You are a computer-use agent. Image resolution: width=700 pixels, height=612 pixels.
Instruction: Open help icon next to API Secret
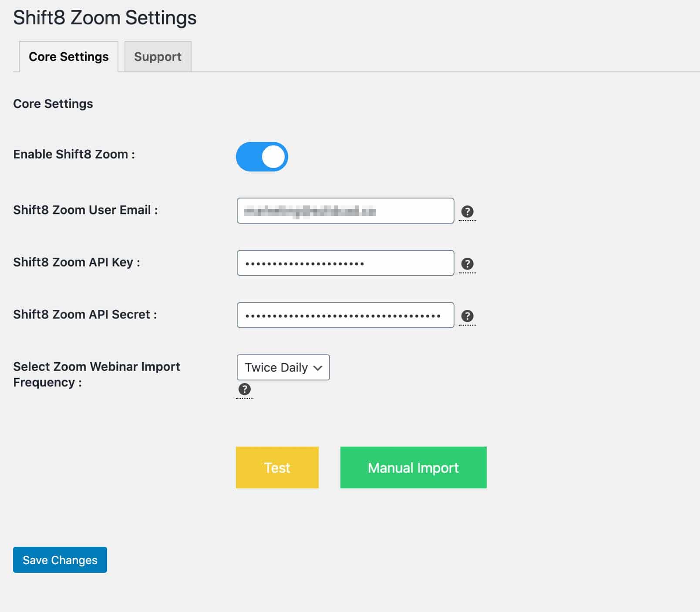[467, 316]
